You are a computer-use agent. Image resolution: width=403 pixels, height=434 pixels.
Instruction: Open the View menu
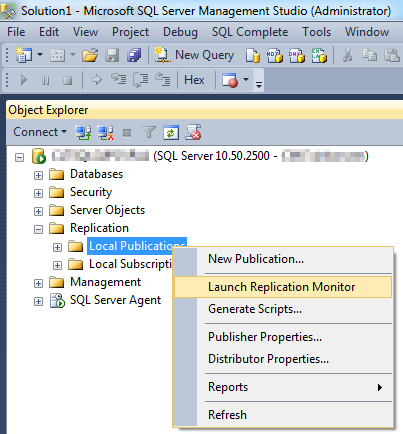click(85, 32)
